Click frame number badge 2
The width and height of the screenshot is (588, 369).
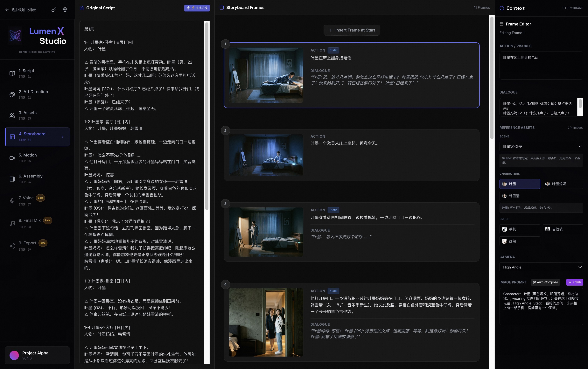pyautogui.click(x=225, y=131)
